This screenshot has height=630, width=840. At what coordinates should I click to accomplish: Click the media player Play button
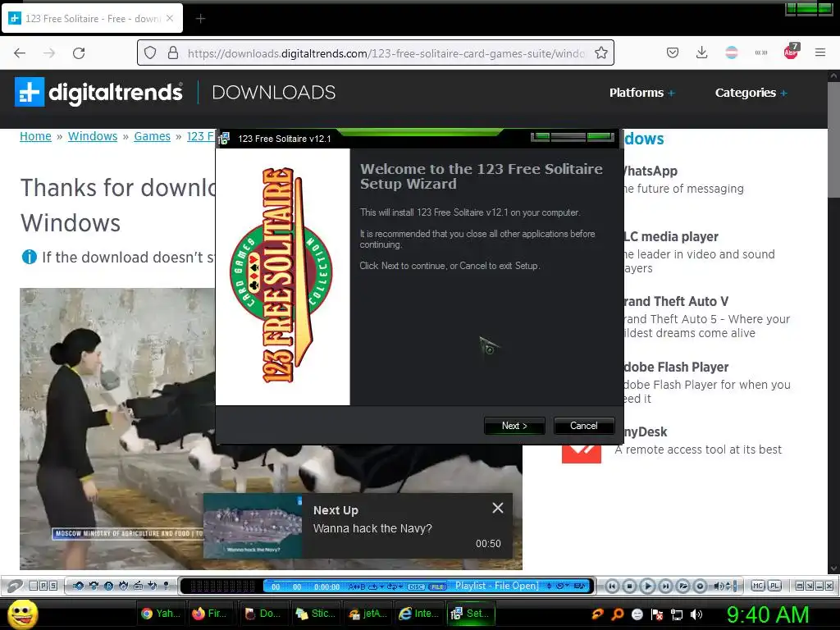648,586
